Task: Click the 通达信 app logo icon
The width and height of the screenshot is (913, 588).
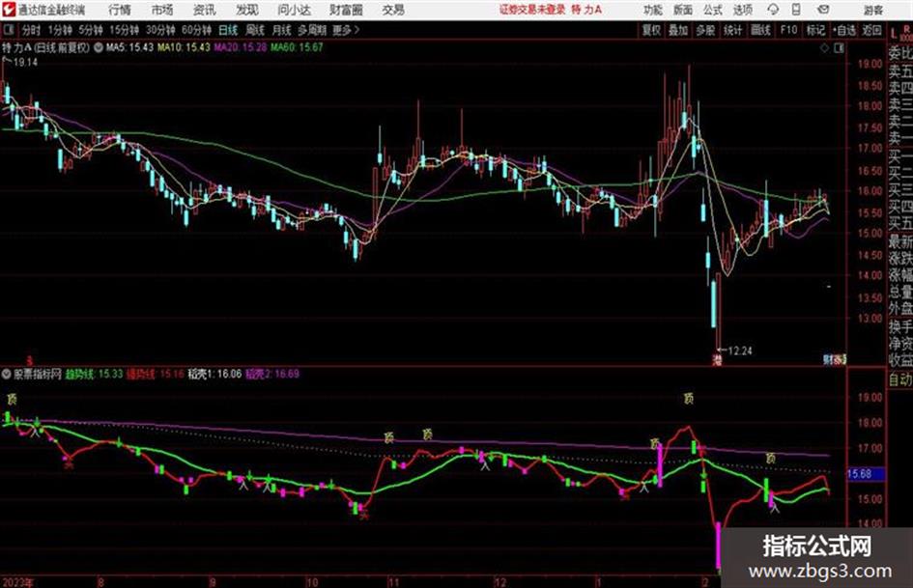Action: click(8, 10)
